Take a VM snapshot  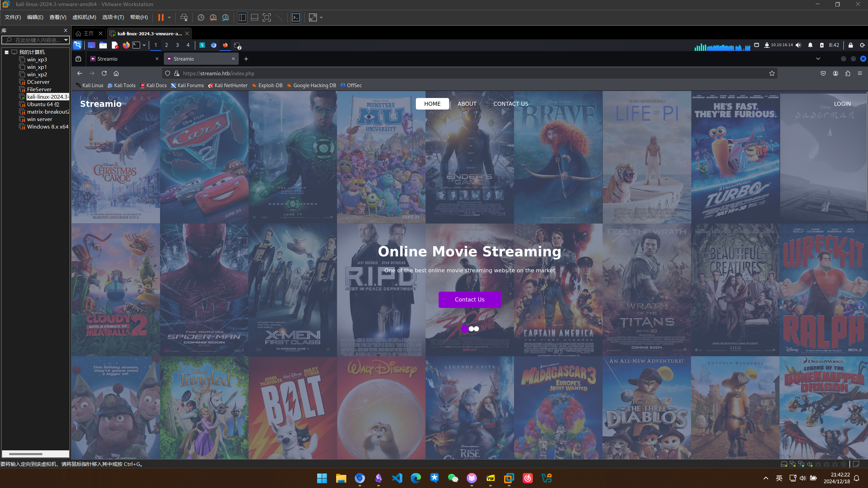(x=200, y=18)
